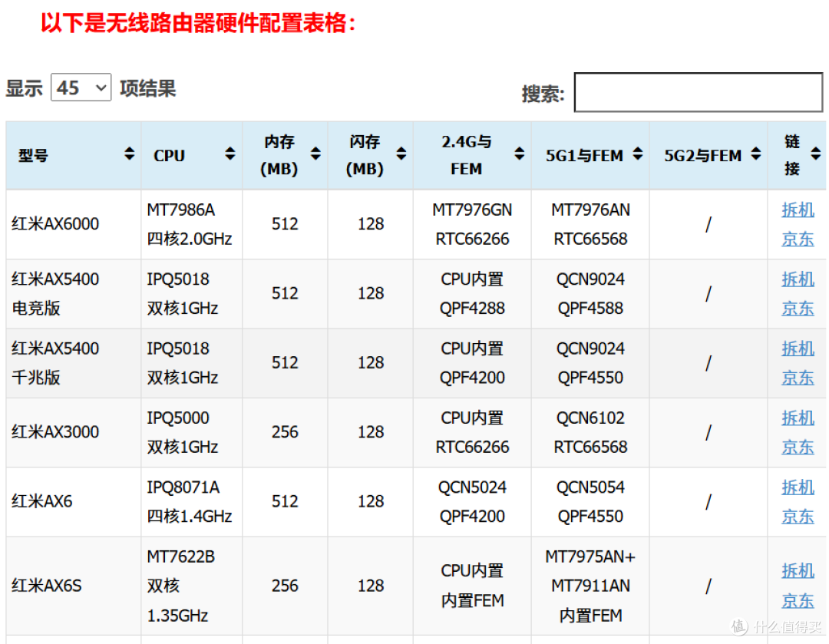The width and height of the screenshot is (829, 644).
Task: Open 拆机 link for 红米AX6 row
Action: point(798,487)
